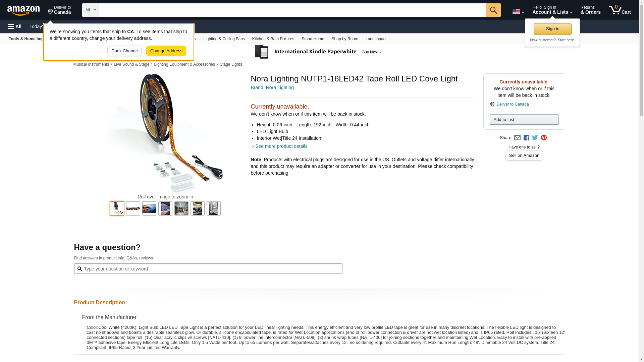Click the search magnifier button
The width and height of the screenshot is (644, 362).
[x=493, y=10]
